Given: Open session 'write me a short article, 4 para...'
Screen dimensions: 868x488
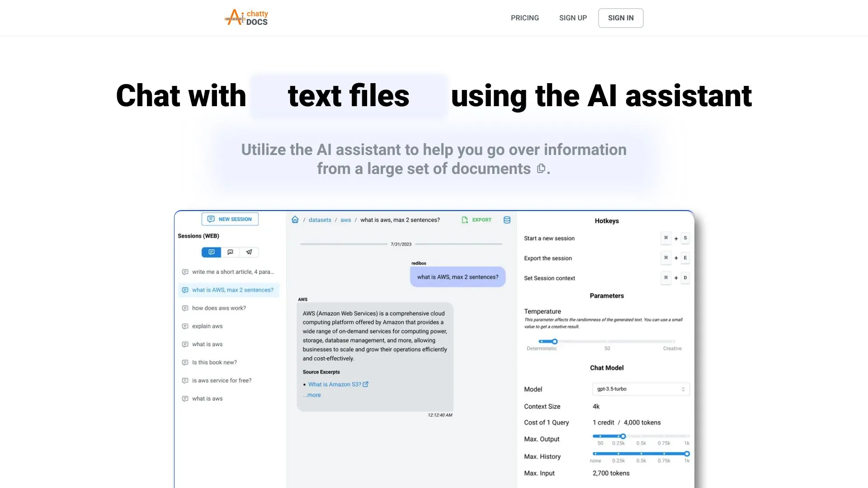Looking at the screenshot, I should coord(228,272).
